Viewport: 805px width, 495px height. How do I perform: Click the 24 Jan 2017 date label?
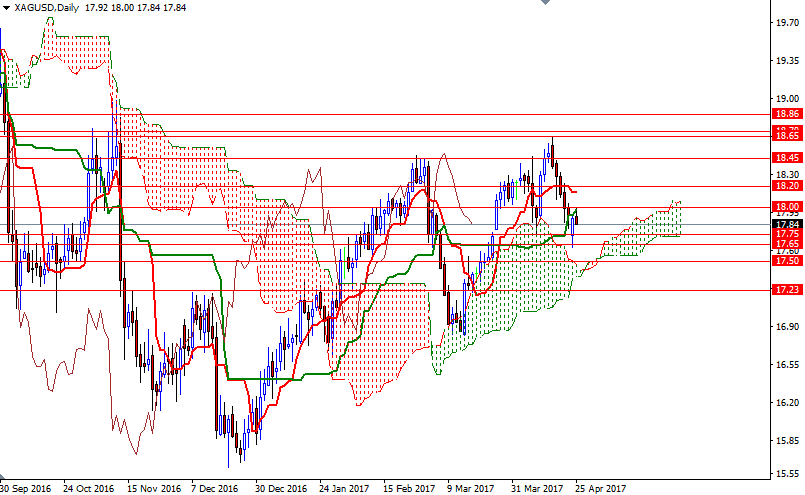tap(344, 488)
